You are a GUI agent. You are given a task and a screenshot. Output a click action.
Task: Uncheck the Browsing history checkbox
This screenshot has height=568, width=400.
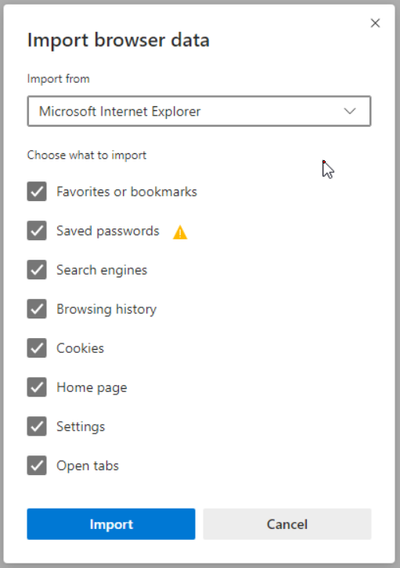point(37,309)
